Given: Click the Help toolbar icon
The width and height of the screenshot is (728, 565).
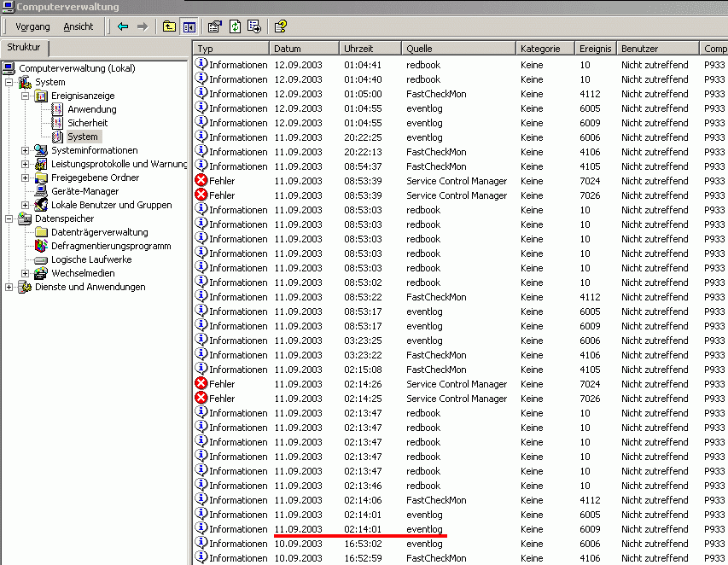Looking at the screenshot, I should 281,26.
